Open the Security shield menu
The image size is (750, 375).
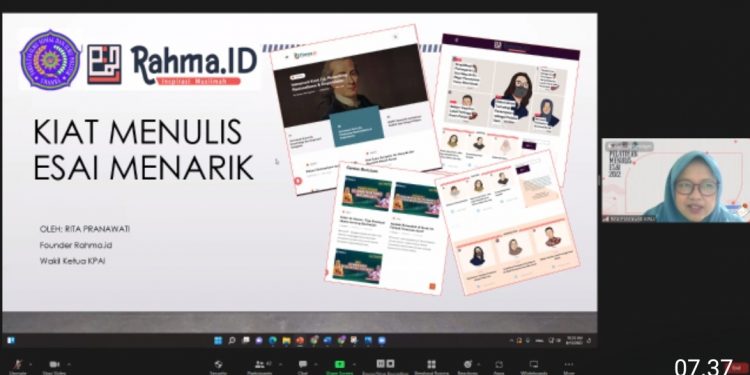point(218,366)
